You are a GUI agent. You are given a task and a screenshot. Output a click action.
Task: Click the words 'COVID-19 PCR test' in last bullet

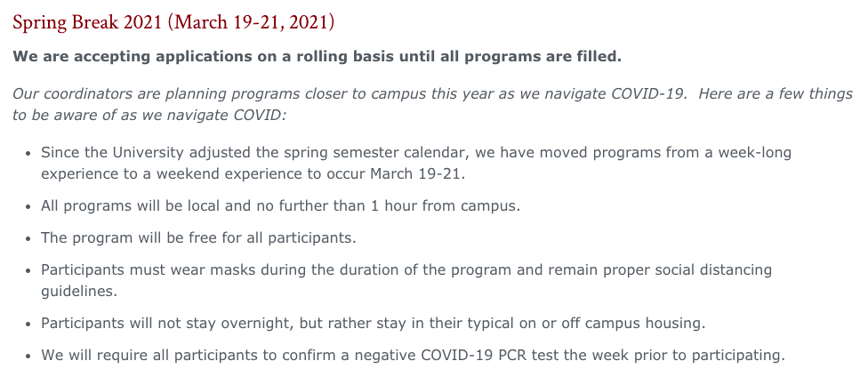coord(490,356)
